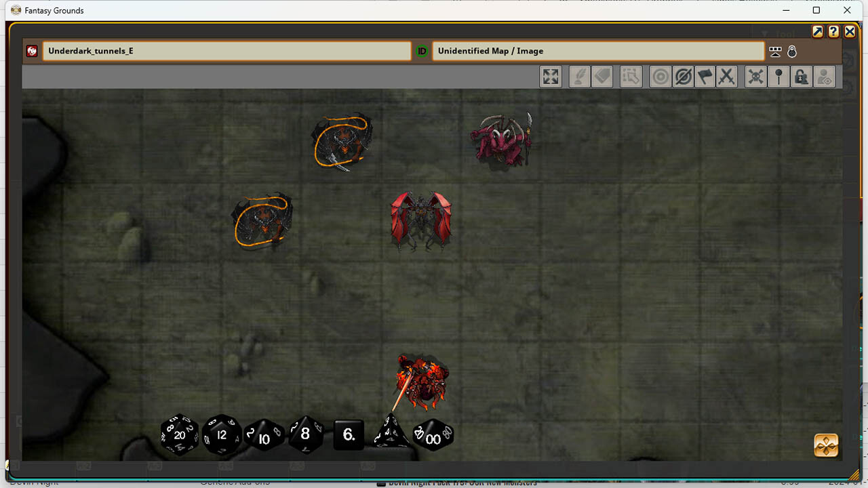Edit the Underdark_tunnels_E name field

[226, 51]
